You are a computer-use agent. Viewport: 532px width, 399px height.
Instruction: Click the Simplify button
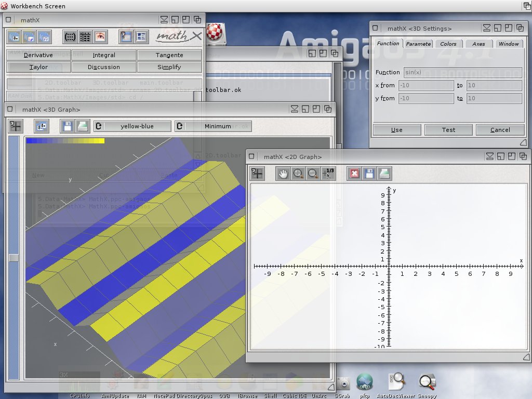point(169,67)
